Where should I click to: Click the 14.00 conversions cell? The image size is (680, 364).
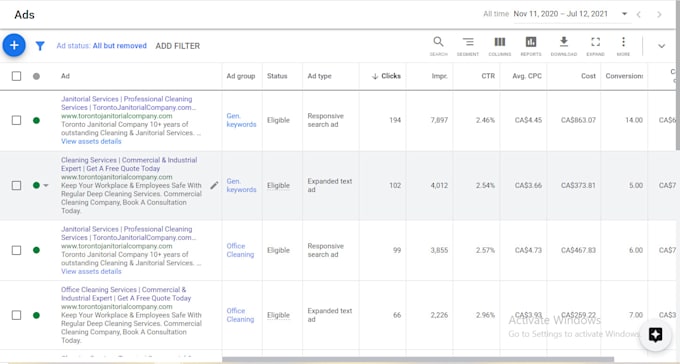pos(634,120)
